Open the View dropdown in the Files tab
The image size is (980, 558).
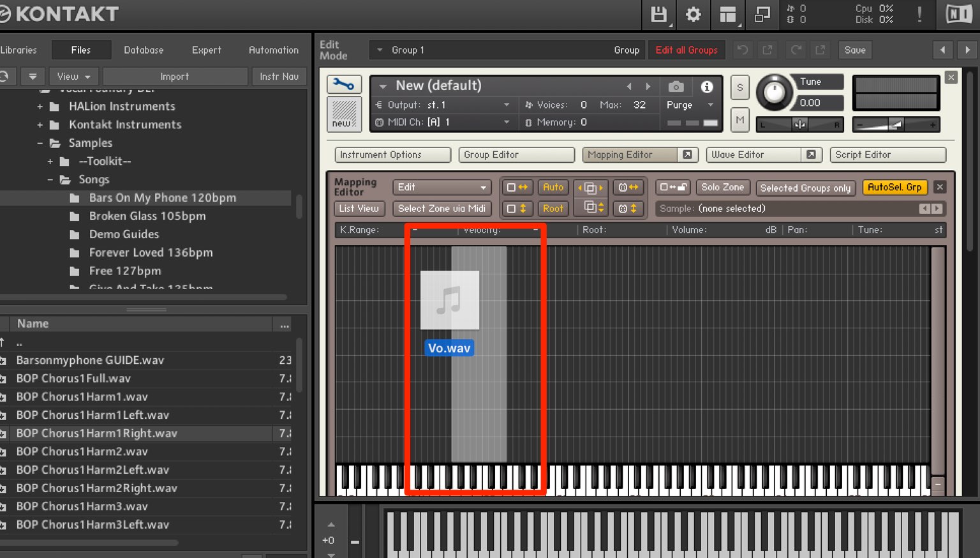tap(73, 77)
